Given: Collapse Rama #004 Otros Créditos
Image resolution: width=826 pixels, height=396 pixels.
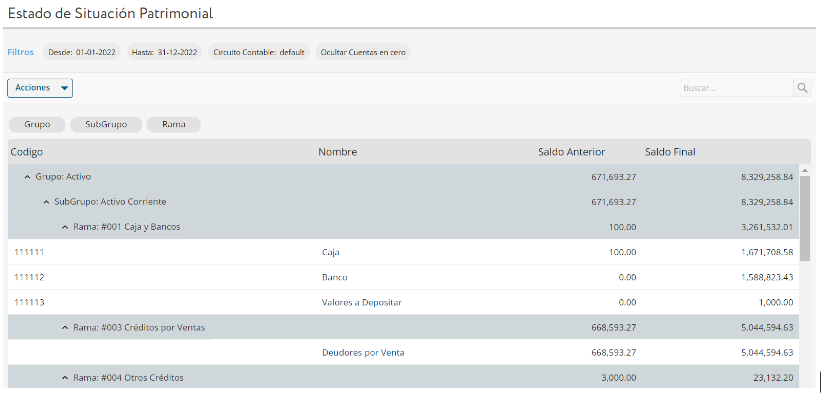Looking at the screenshot, I should (65, 378).
